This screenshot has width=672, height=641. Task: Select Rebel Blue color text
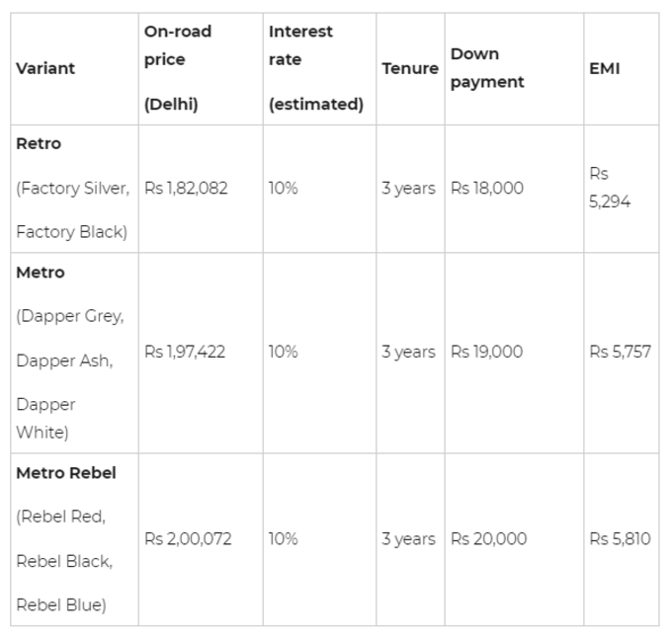click(x=59, y=605)
